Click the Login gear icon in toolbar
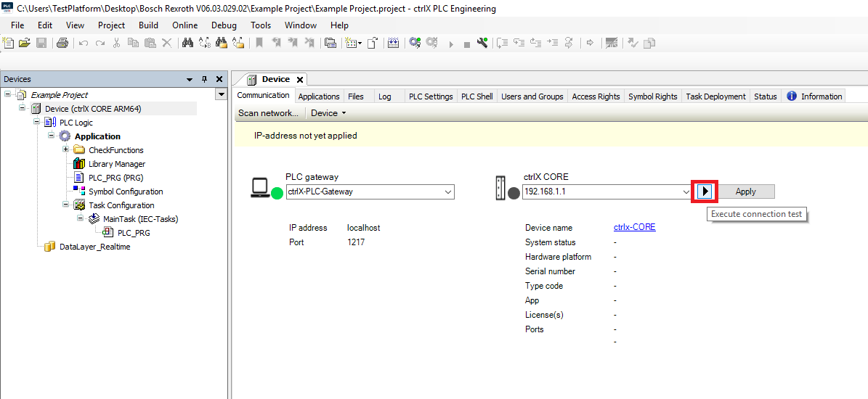This screenshot has width=868, height=399. pos(415,43)
